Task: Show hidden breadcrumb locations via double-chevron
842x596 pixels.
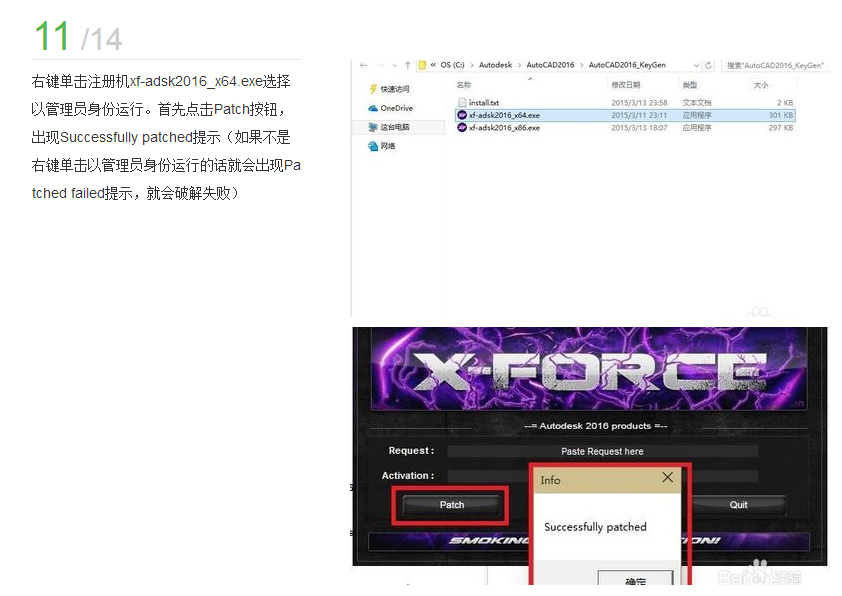Action: click(x=433, y=65)
